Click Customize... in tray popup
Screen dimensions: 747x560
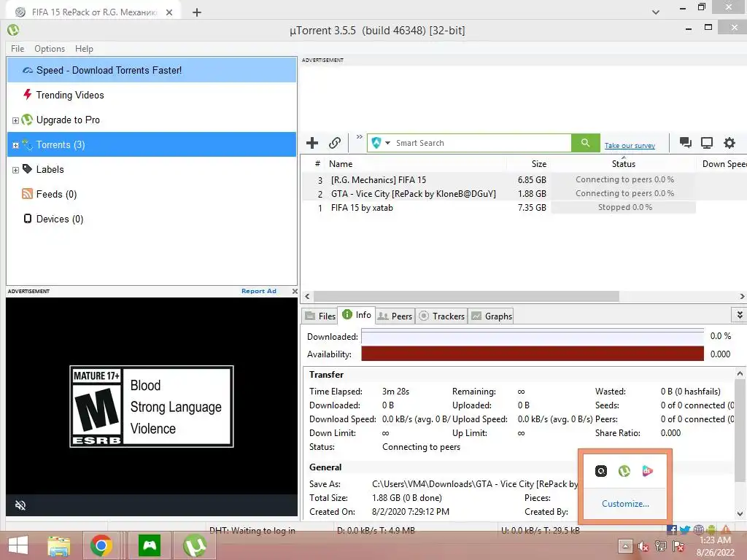pyautogui.click(x=625, y=504)
